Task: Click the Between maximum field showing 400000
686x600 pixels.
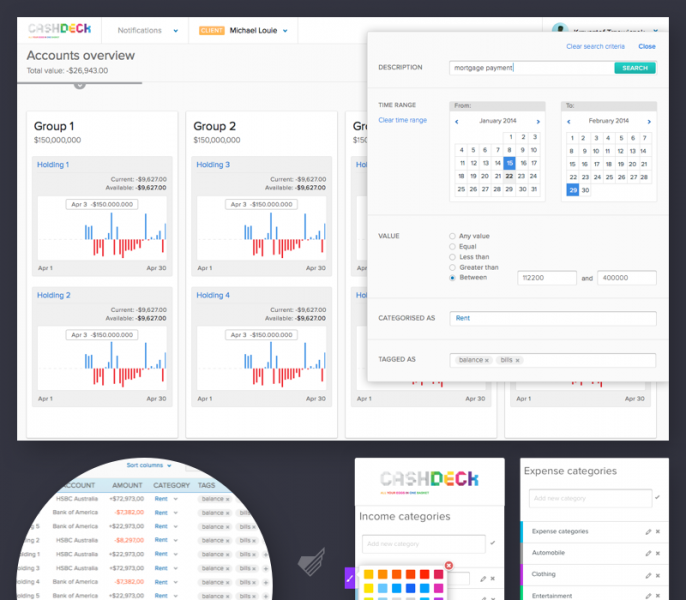Action: coord(626,278)
